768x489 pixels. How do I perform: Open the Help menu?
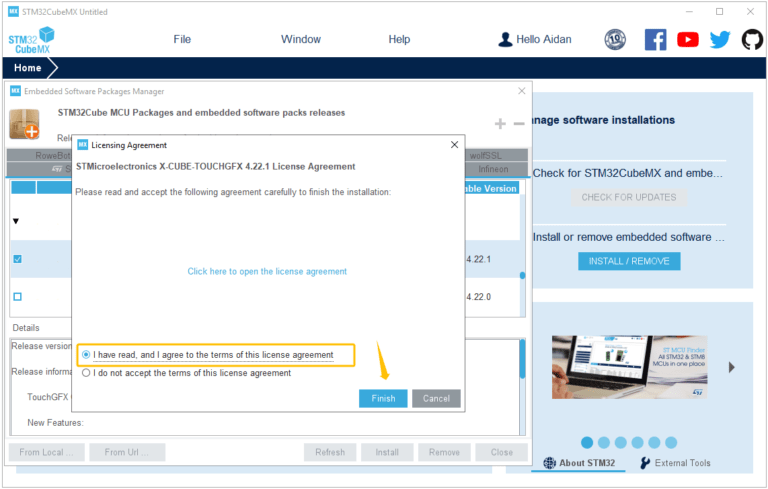tap(399, 40)
